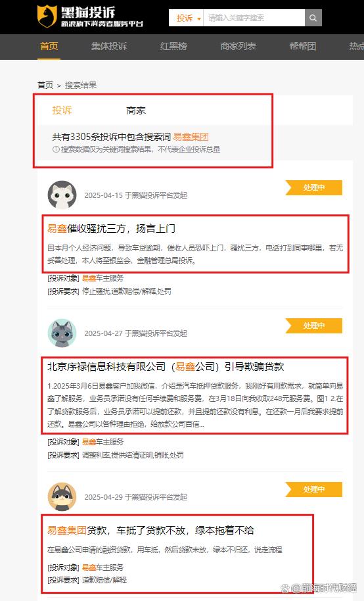Click 处理中 status badge on 2025-04-15 complaint
This screenshot has height=601, width=364.
[x=314, y=188]
